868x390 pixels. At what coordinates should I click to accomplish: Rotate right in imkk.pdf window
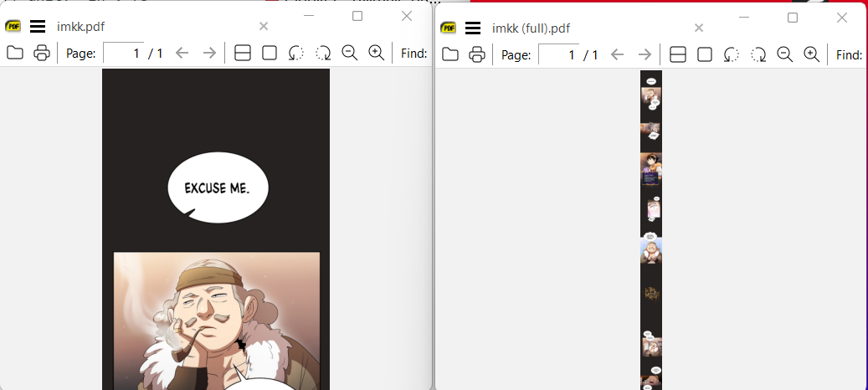323,53
